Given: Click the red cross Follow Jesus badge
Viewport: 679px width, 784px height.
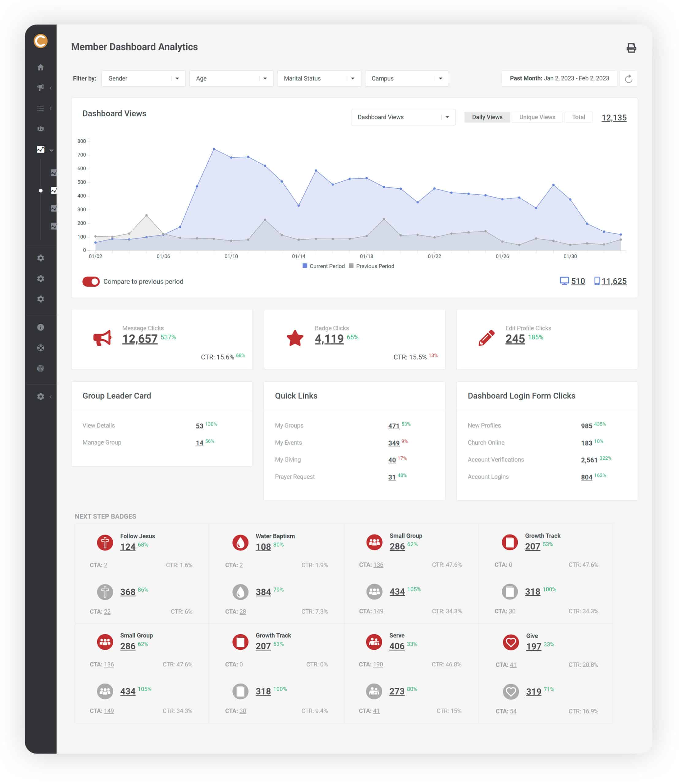Looking at the screenshot, I should click(105, 543).
